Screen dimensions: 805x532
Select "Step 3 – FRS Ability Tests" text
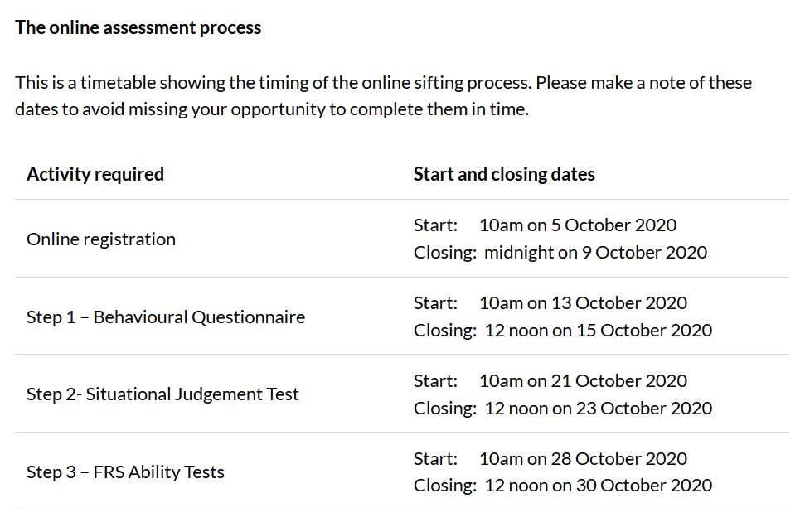(x=125, y=472)
